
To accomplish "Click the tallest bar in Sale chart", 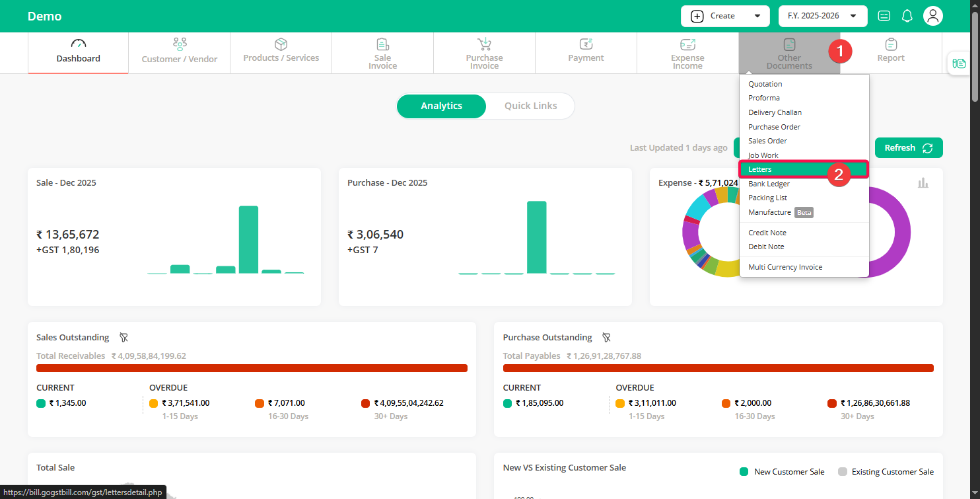I will [x=248, y=239].
